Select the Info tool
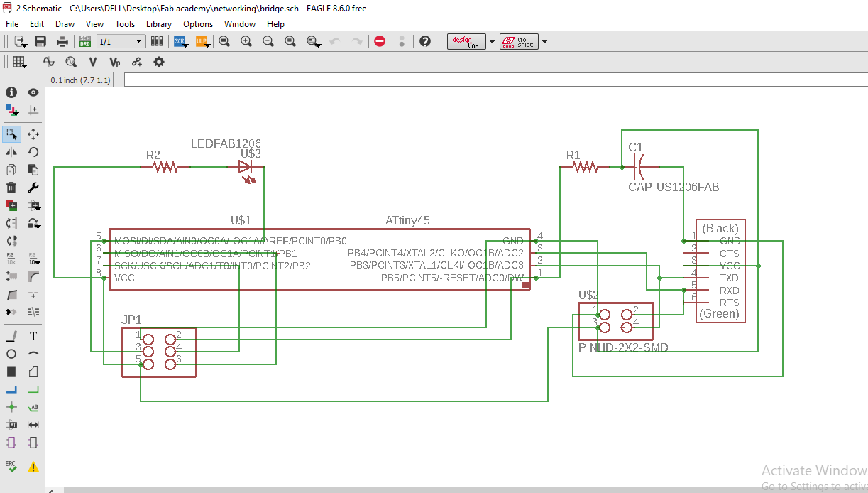This screenshot has width=868, height=493. [x=11, y=92]
